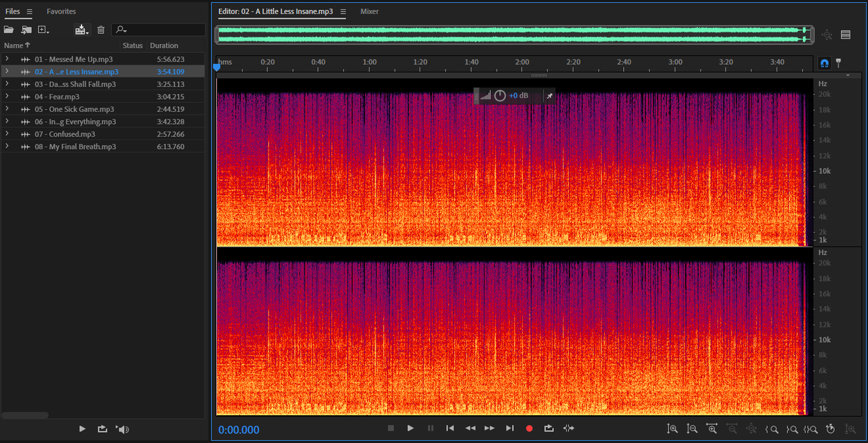Switch to the Files tab
868x443 pixels.
pos(12,12)
